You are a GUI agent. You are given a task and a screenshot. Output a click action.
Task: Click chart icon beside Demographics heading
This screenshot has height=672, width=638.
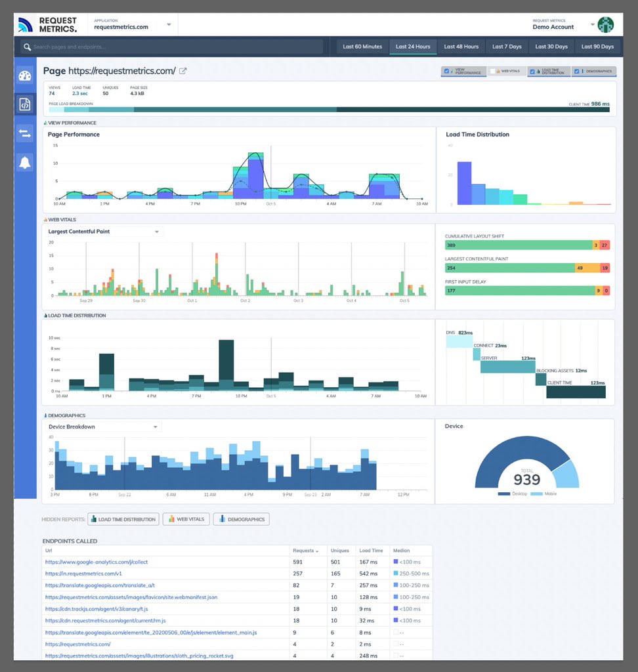pos(45,415)
